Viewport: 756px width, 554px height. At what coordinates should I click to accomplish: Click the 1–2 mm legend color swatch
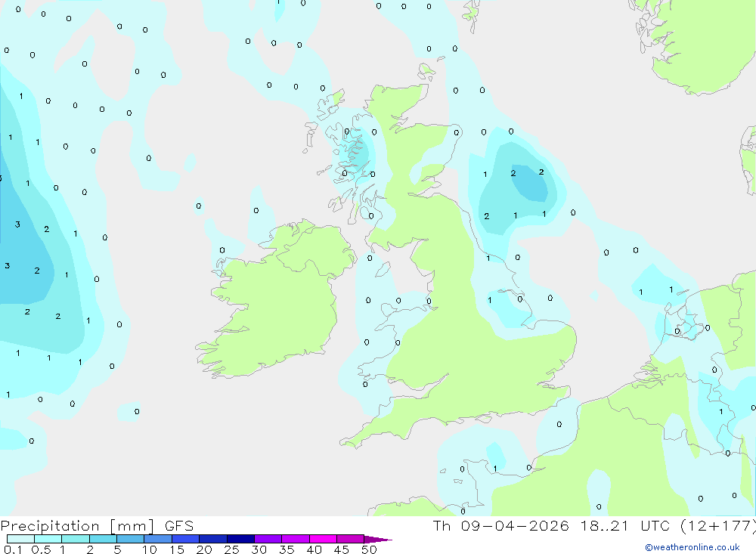75,539
